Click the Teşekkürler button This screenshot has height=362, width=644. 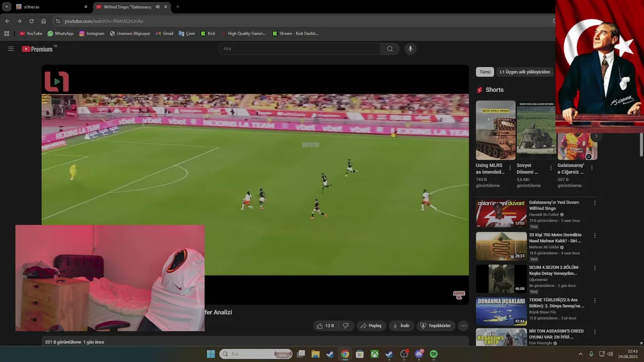pos(436,326)
